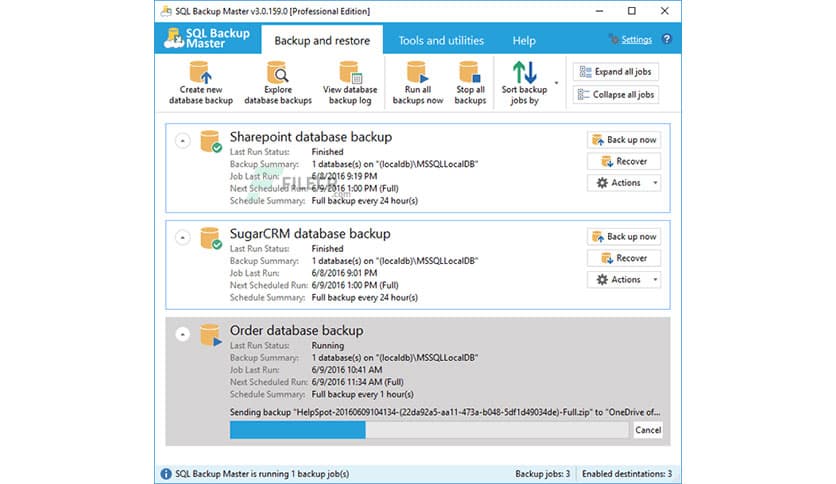
Task: Collapse the Sharepoint database backup job
Action: [x=182, y=141]
